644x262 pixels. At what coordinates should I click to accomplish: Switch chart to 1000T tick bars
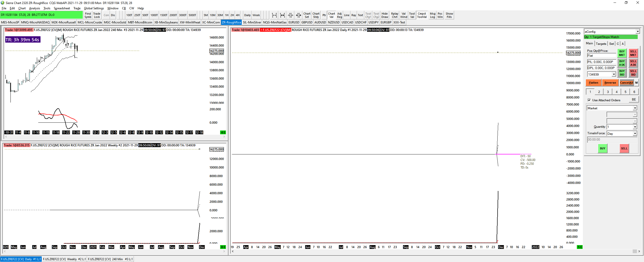[154, 15]
